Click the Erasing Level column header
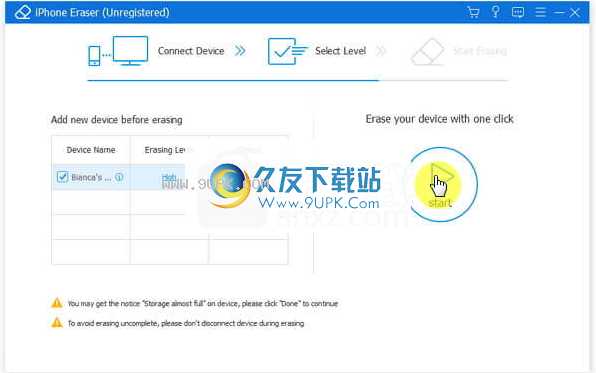 169,150
